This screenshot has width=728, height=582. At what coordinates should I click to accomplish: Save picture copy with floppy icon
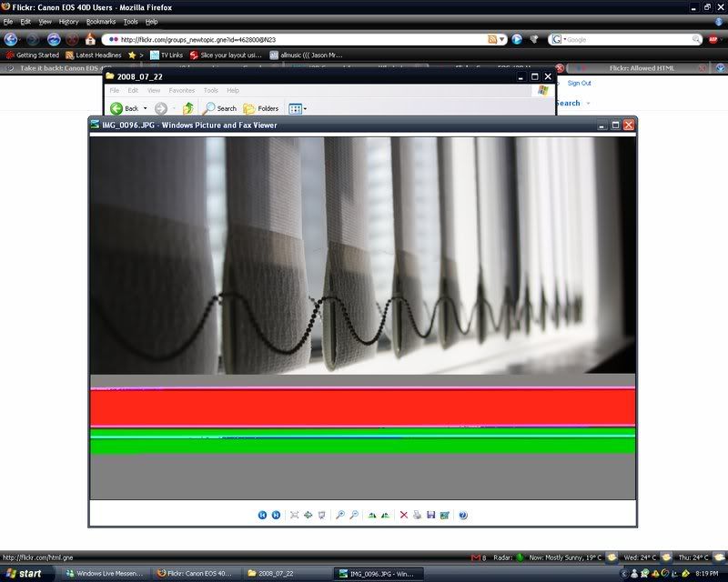click(430, 515)
